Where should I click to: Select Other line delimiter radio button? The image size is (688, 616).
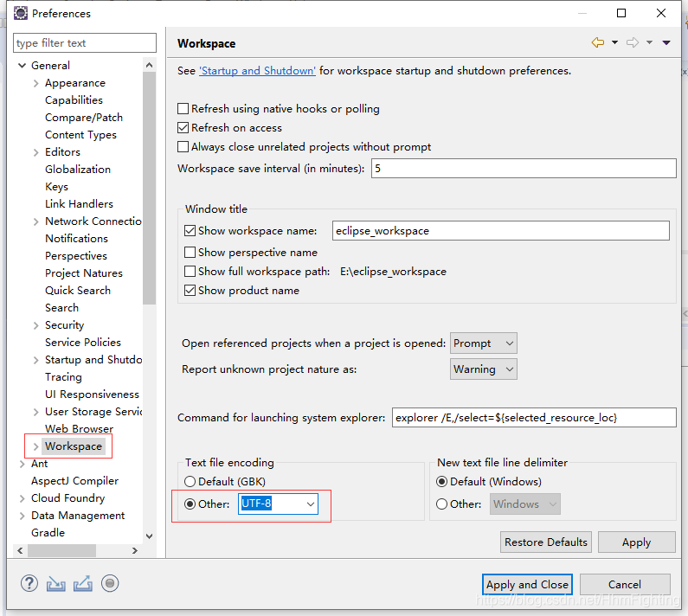click(x=442, y=504)
